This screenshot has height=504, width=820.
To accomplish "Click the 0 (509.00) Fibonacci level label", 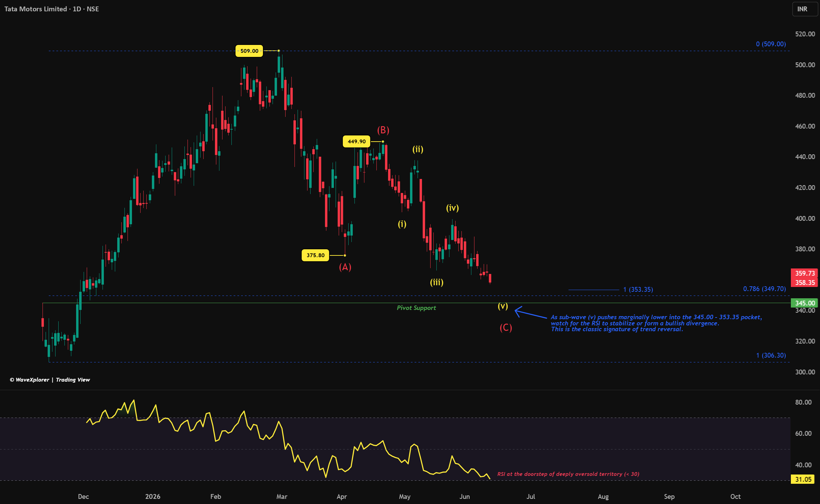I will [x=771, y=44].
